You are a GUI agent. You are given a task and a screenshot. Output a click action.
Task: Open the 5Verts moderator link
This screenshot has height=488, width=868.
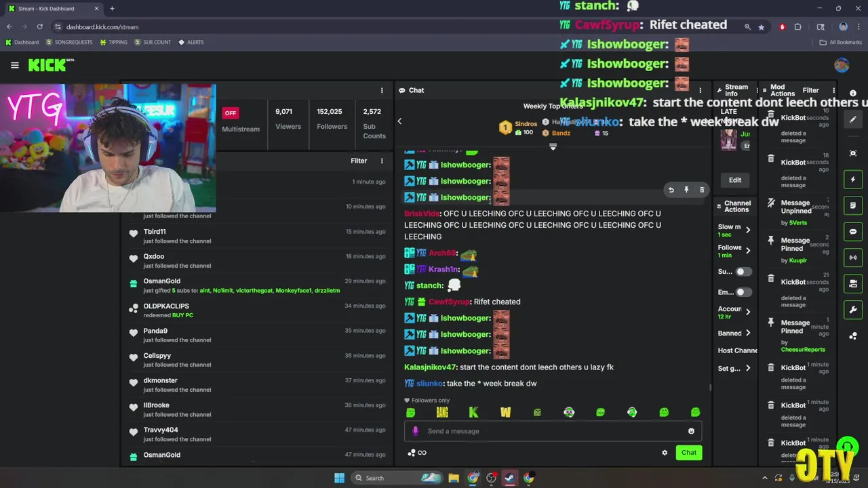coord(798,223)
